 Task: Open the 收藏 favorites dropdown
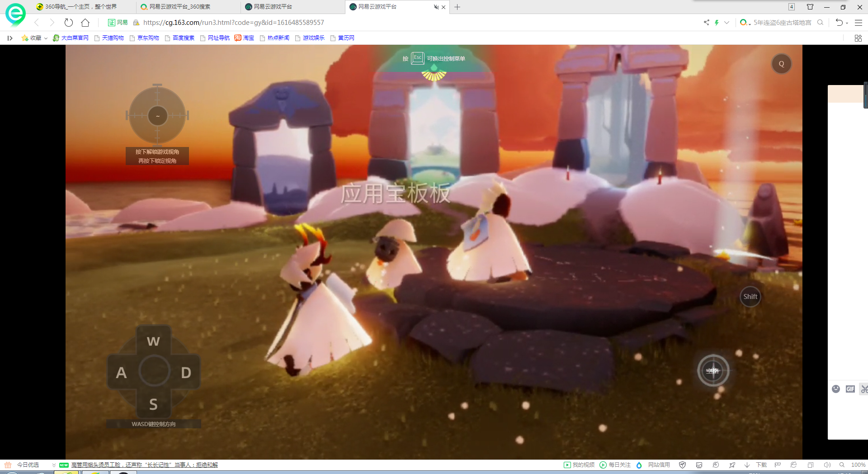click(x=34, y=38)
